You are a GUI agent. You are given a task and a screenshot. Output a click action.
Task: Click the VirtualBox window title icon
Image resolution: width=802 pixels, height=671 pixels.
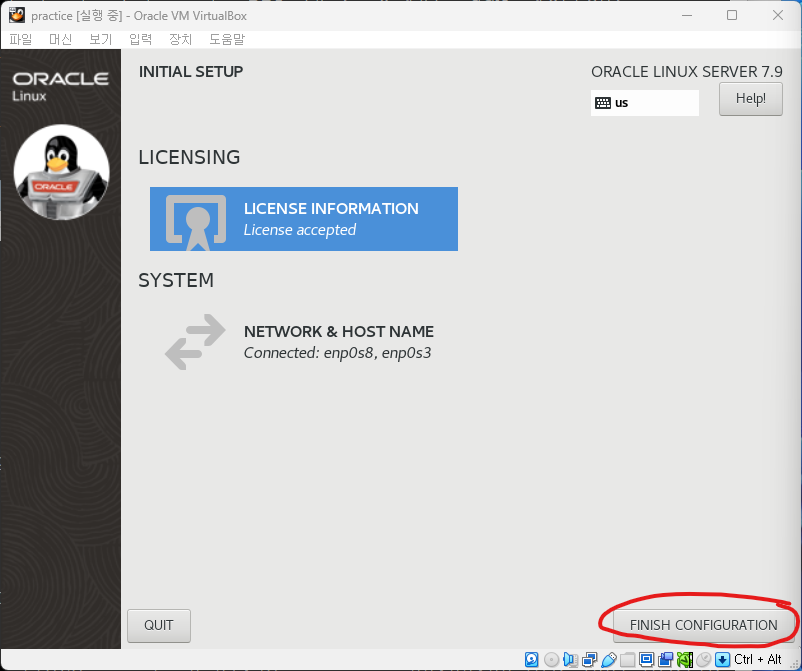pyautogui.click(x=17, y=15)
